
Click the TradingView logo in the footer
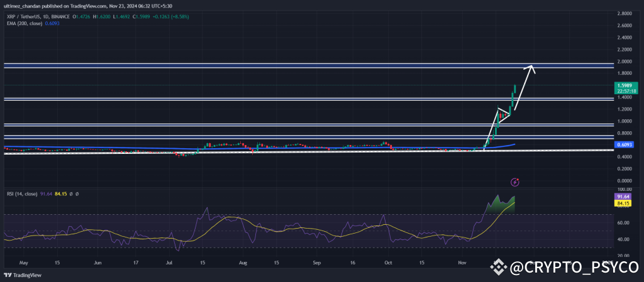[x=20, y=275]
